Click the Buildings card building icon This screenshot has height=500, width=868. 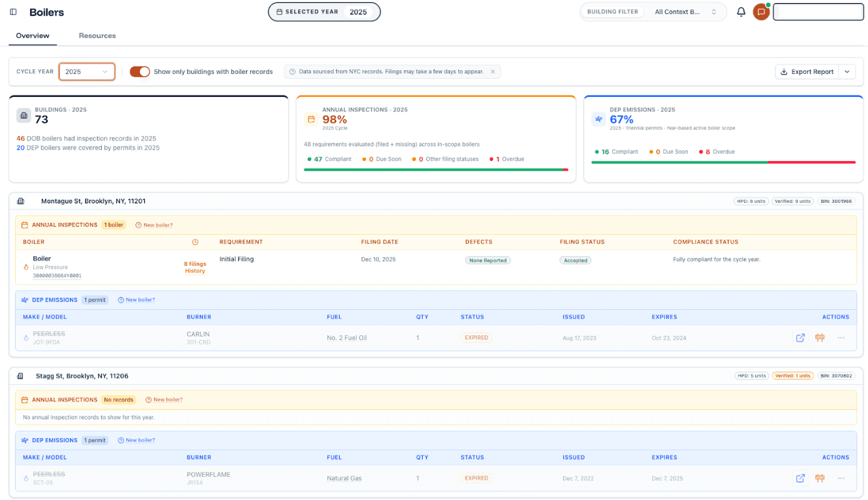point(24,116)
